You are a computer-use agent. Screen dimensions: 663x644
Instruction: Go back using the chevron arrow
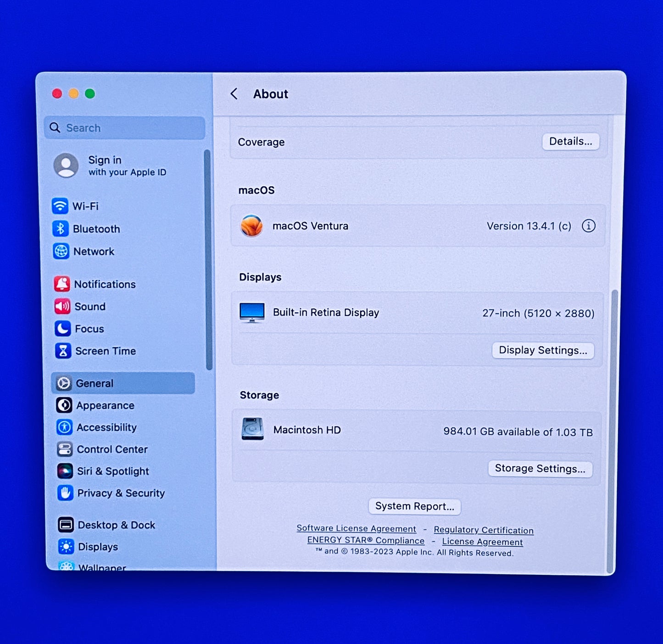(234, 94)
